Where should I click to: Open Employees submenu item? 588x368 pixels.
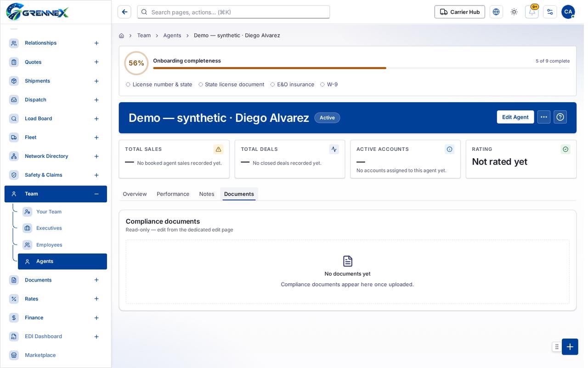(x=62, y=245)
